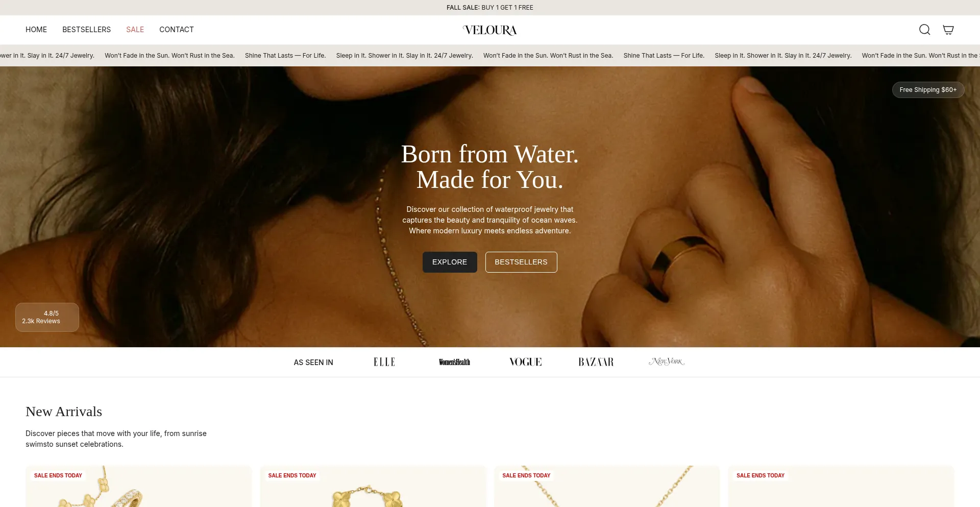Viewport: 980px width, 507px height.
Task: Click the Women's Health press logo
Action: (x=454, y=362)
